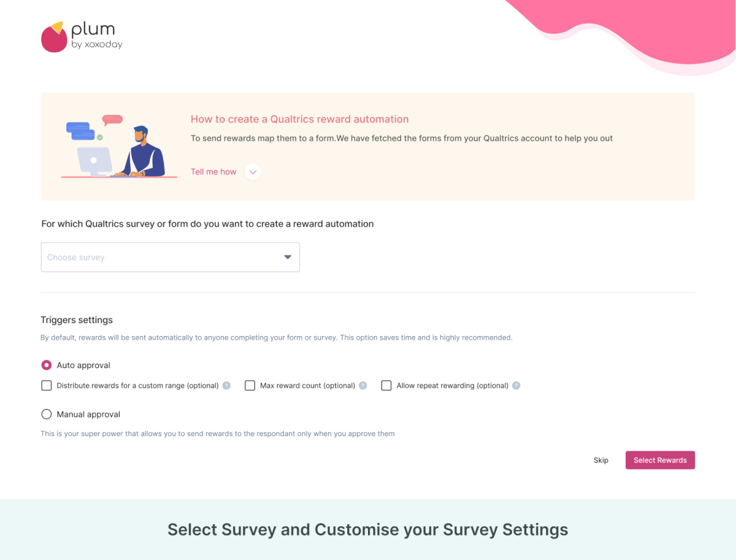Open the Choose survey dropdown arrow
This screenshot has height=560, width=736.
point(288,257)
